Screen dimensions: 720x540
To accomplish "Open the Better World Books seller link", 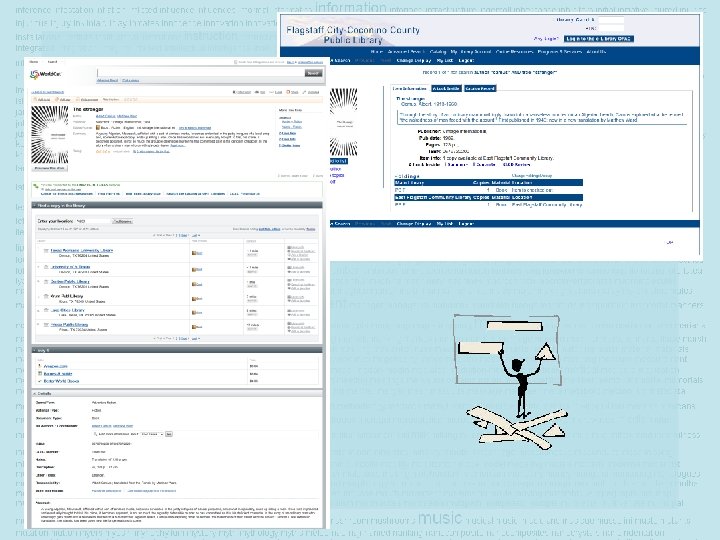I will pyautogui.click(x=62, y=381).
